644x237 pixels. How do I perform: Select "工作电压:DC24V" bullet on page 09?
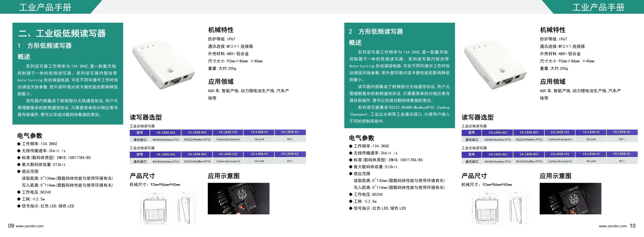click(x=34, y=192)
